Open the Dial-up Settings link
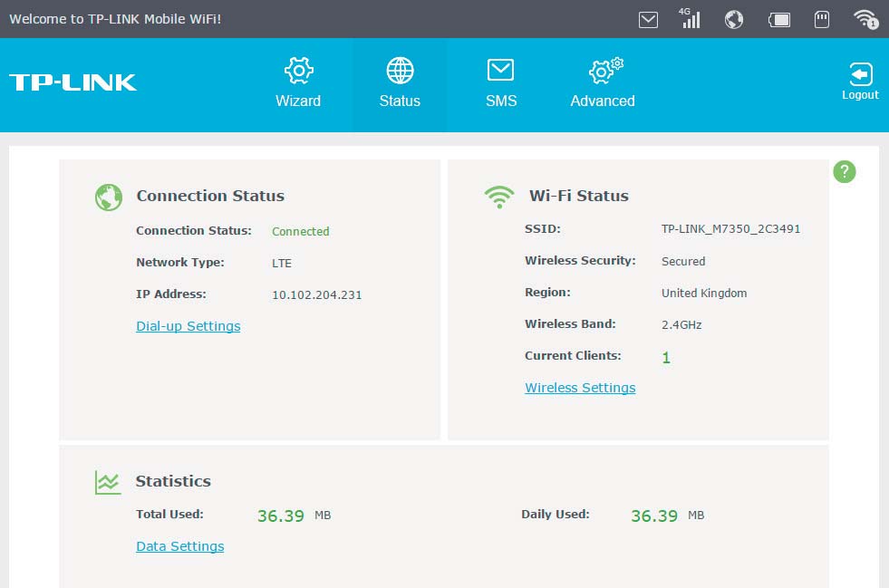 pos(188,326)
